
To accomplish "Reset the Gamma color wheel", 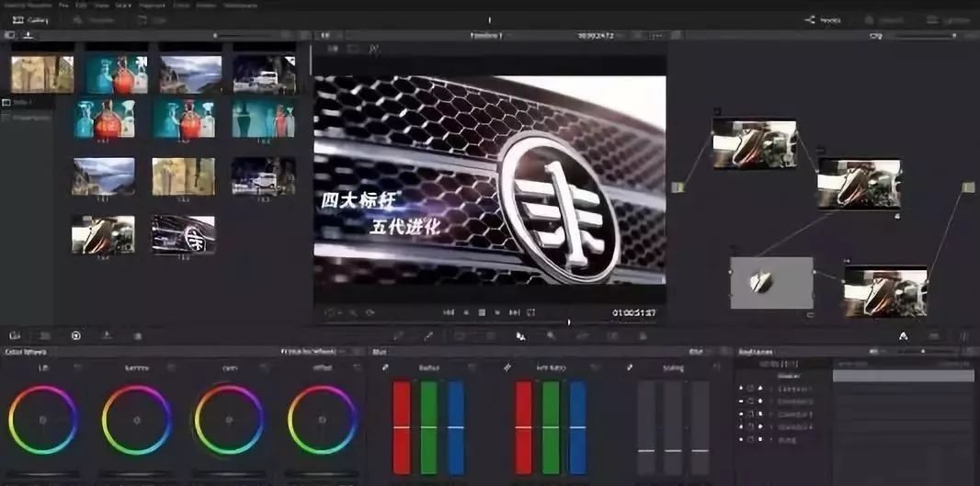I will (x=171, y=367).
